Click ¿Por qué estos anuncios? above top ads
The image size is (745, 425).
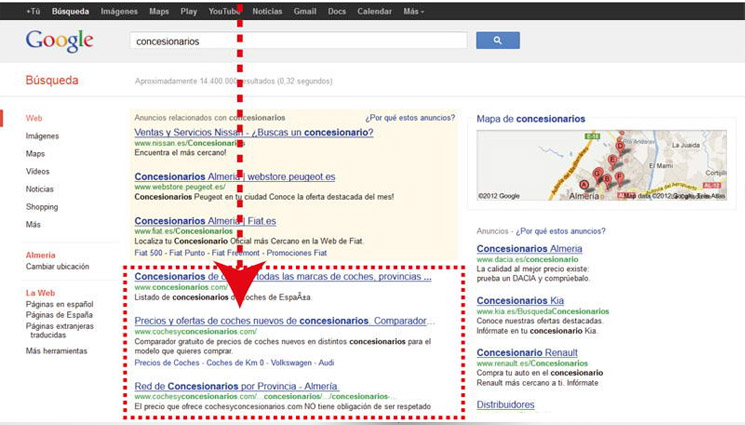tap(409, 118)
